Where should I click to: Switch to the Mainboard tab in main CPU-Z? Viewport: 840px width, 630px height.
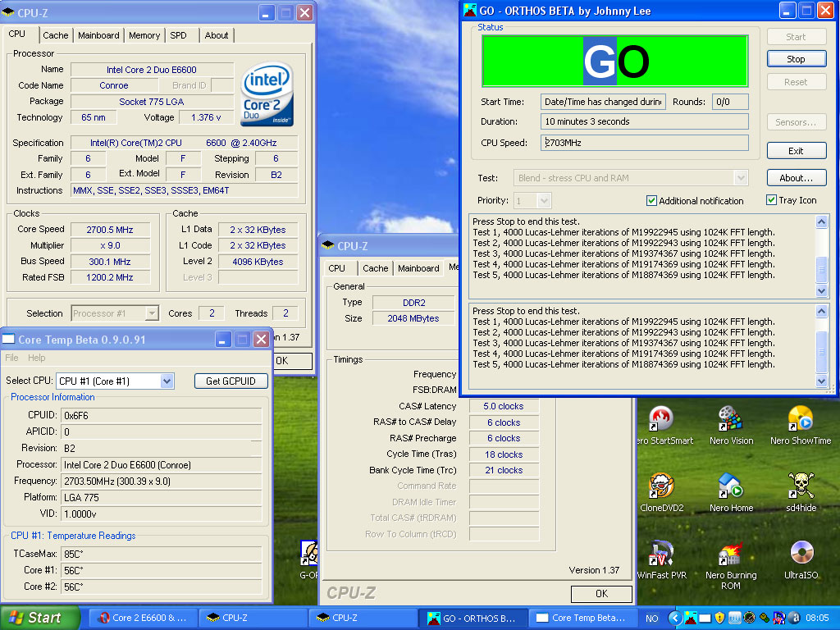(98, 35)
